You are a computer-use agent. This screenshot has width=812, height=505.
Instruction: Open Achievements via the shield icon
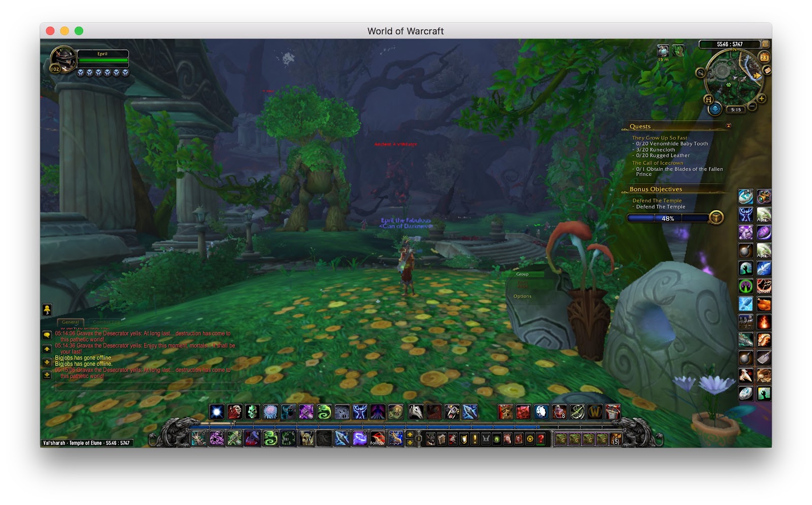pyautogui.click(x=464, y=439)
